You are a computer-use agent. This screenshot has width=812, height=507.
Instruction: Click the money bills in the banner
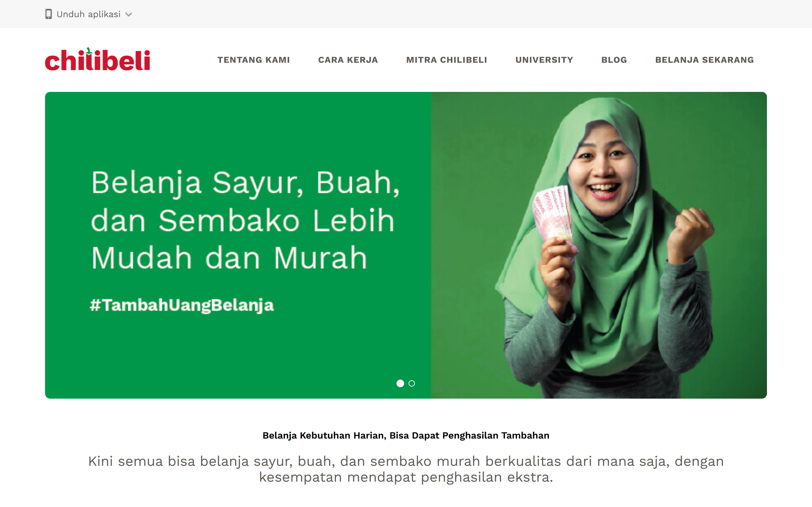(552, 213)
